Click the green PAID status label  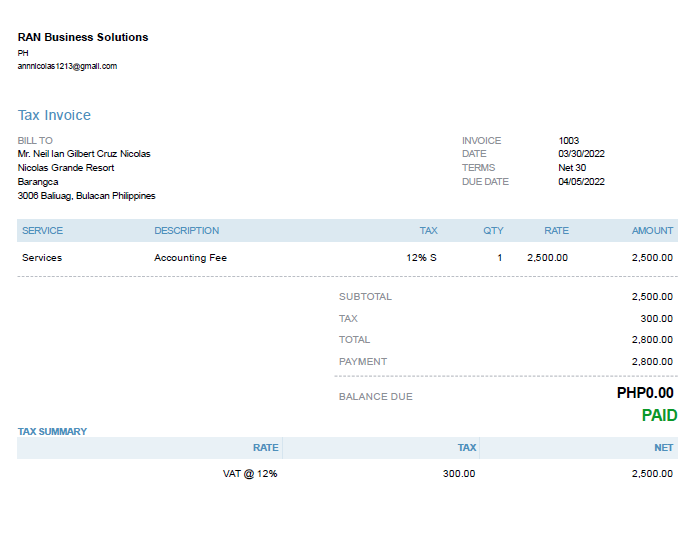[x=659, y=415]
